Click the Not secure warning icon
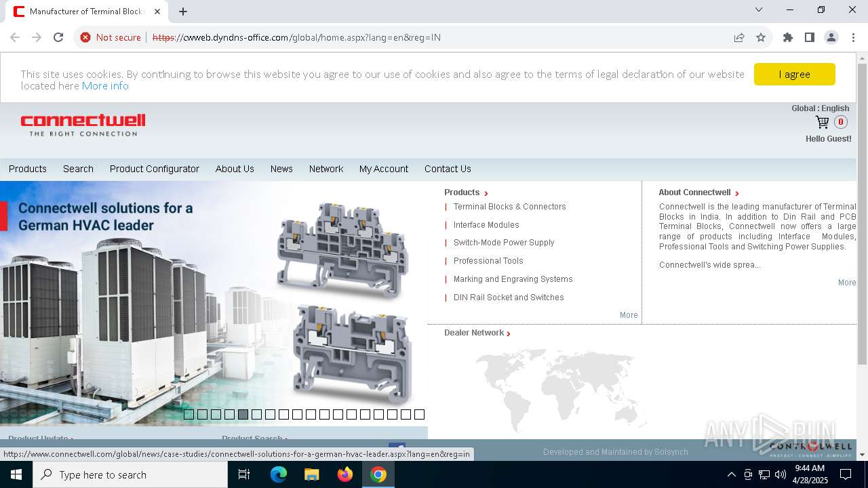 click(x=85, y=37)
